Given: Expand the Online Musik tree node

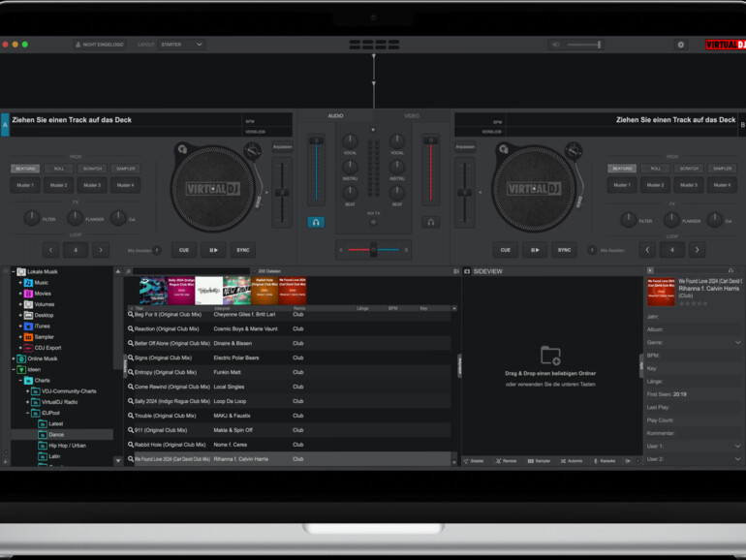Looking at the screenshot, I should pos(14,358).
